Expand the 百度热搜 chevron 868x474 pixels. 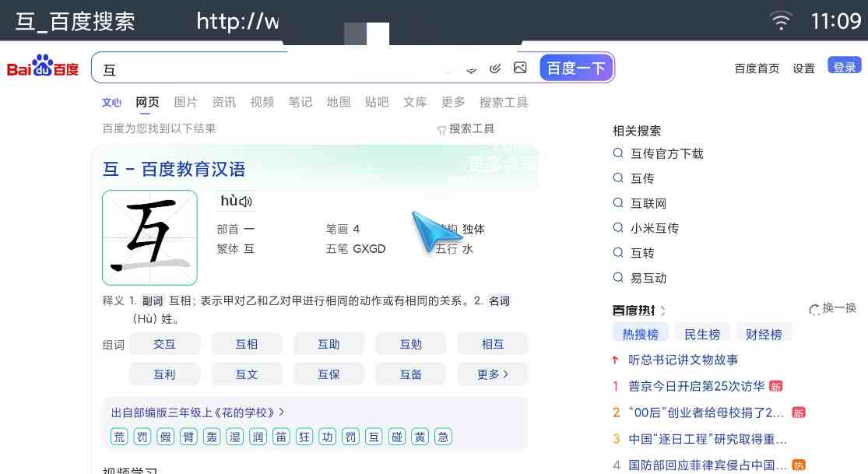663,311
